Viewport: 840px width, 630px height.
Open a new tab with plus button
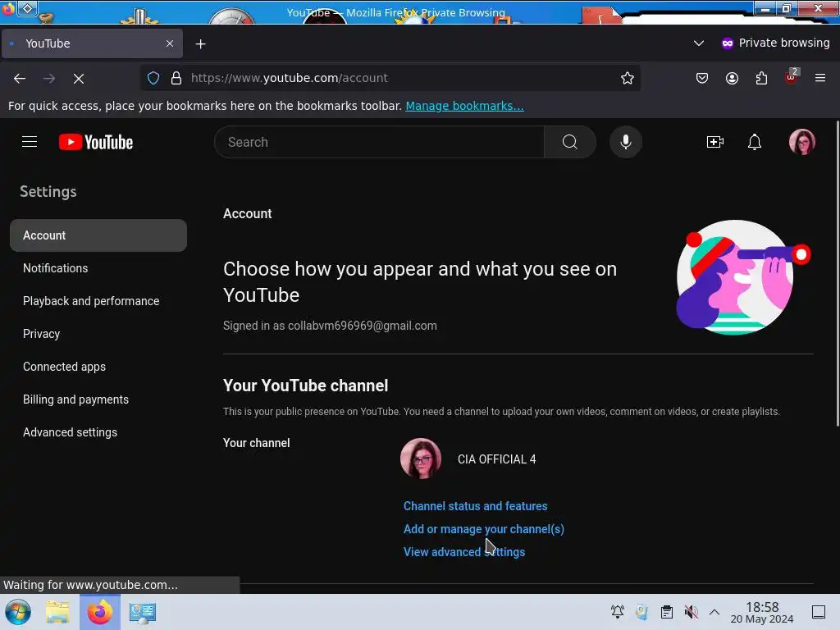point(200,44)
